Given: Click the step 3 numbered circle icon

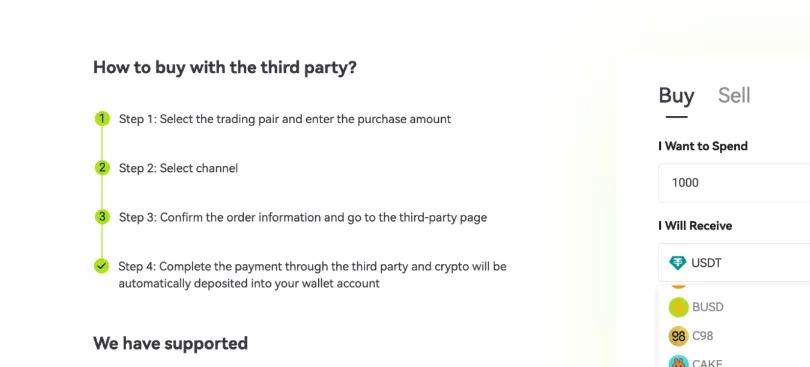Looking at the screenshot, I should pos(102,217).
